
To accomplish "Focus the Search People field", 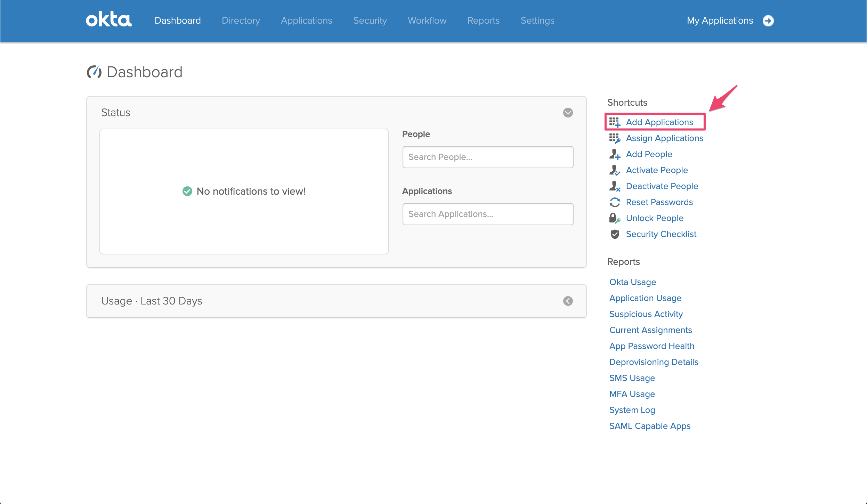I will 488,157.
